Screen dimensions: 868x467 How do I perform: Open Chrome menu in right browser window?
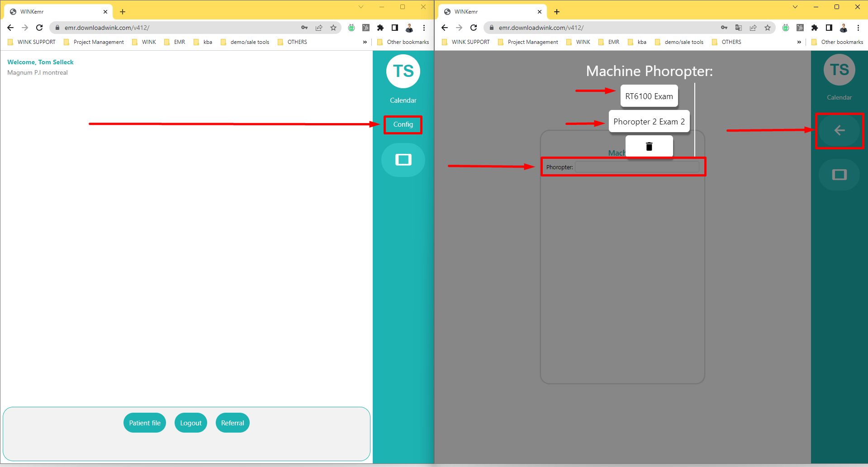click(x=858, y=28)
